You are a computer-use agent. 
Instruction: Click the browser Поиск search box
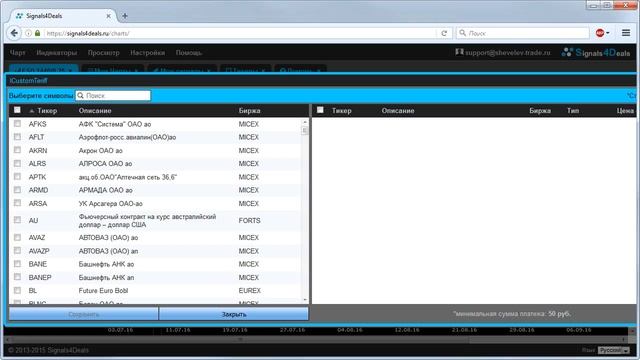pyautogui.click(x=523, y=33)
